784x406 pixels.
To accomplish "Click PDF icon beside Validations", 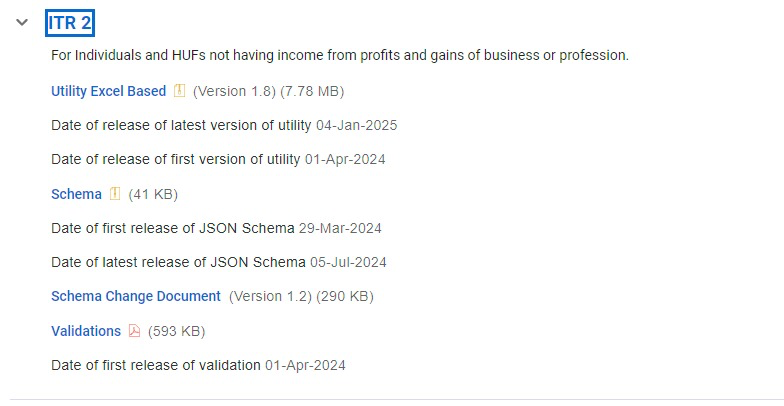I will [x=135, y=331].
